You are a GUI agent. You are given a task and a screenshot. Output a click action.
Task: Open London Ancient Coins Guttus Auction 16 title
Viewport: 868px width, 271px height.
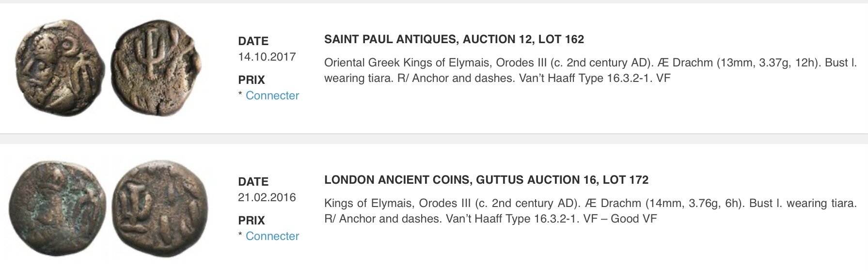[486, 180]
